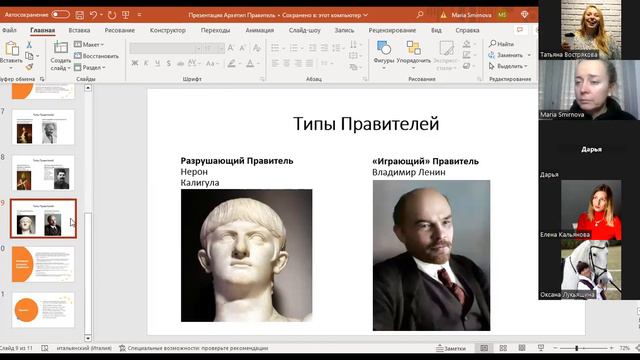Click the Undo arrow icon

click(93, 15)
